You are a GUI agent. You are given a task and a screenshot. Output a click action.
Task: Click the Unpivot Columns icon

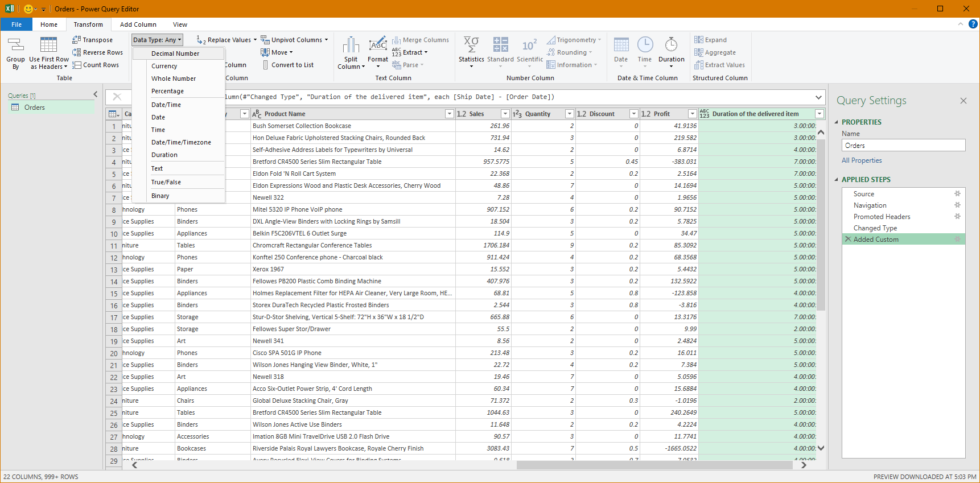tap(265, 40)
